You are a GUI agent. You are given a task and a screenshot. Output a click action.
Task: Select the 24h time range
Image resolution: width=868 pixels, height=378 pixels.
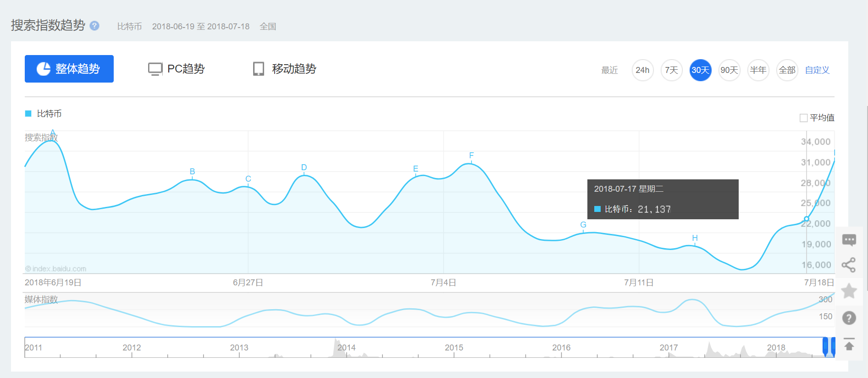[642, 70]
